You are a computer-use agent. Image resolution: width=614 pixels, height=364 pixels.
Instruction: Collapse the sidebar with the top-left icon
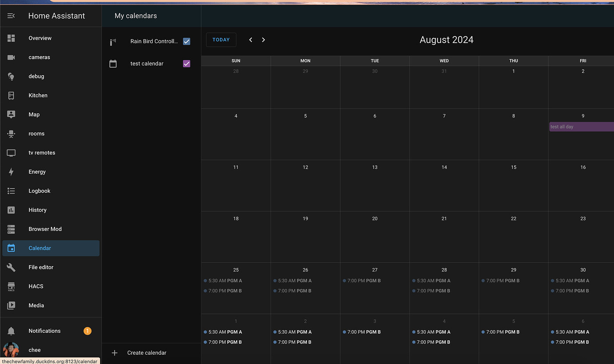(x=11, y=16)
